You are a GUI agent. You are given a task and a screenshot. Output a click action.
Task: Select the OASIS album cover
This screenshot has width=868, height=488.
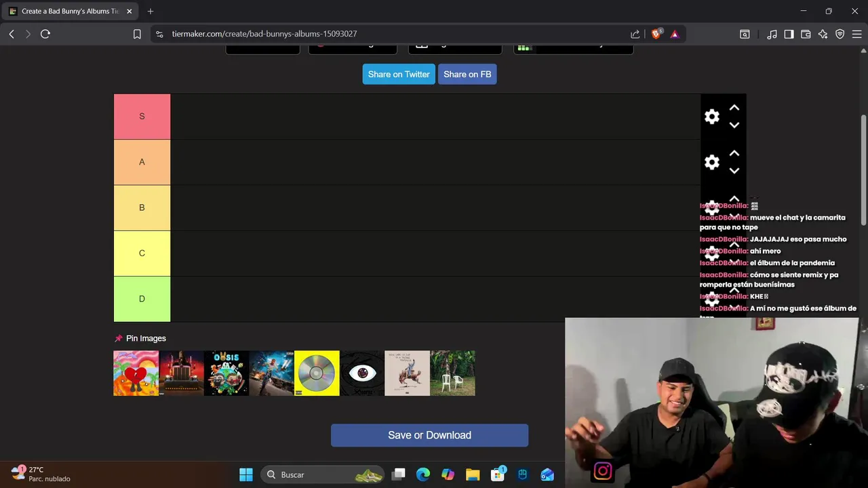[x=226, y=373]
